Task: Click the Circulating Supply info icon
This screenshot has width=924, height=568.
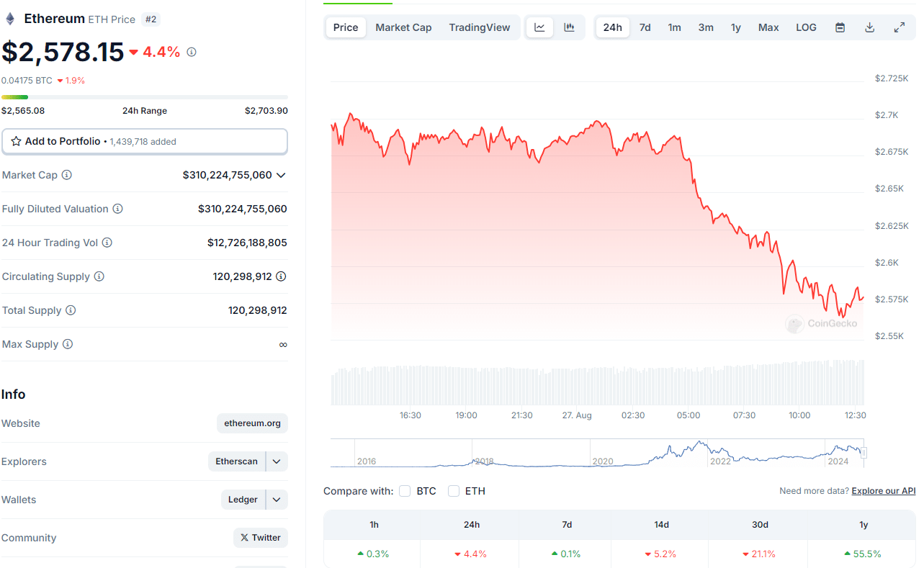Action: click(100, 276)
